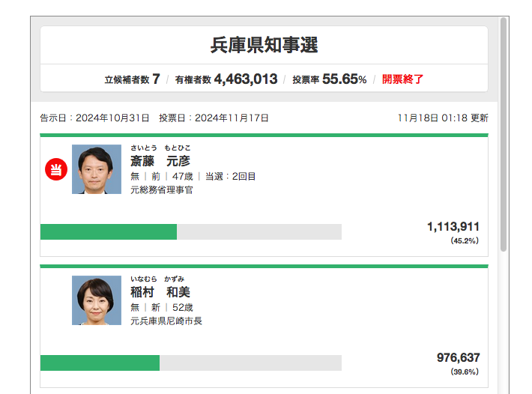Select vote count 976,637
Screen dimensions: 532x394
coord(458,357)
